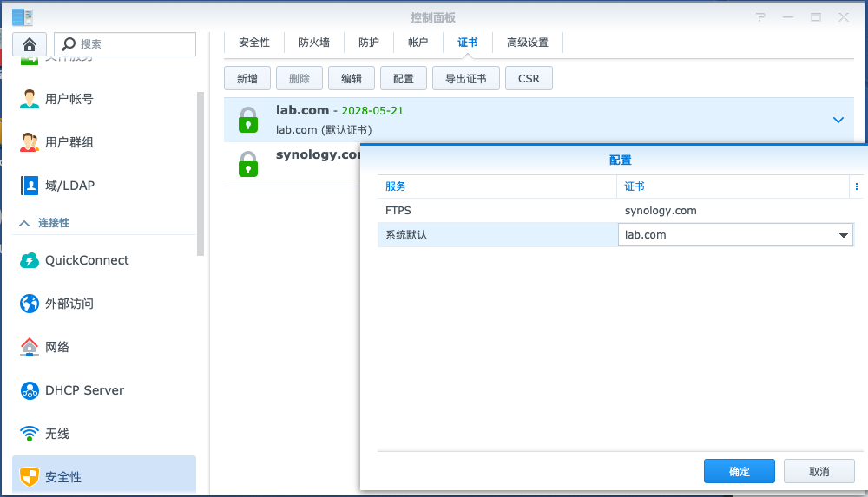Open the 无线 Wi-Fi icon
The width and height of the screenshot is (868, 497).
[x=30, y=434]
